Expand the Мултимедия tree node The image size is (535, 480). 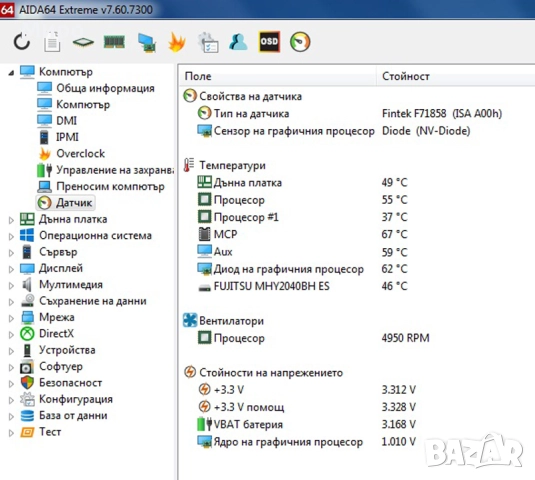11,286
